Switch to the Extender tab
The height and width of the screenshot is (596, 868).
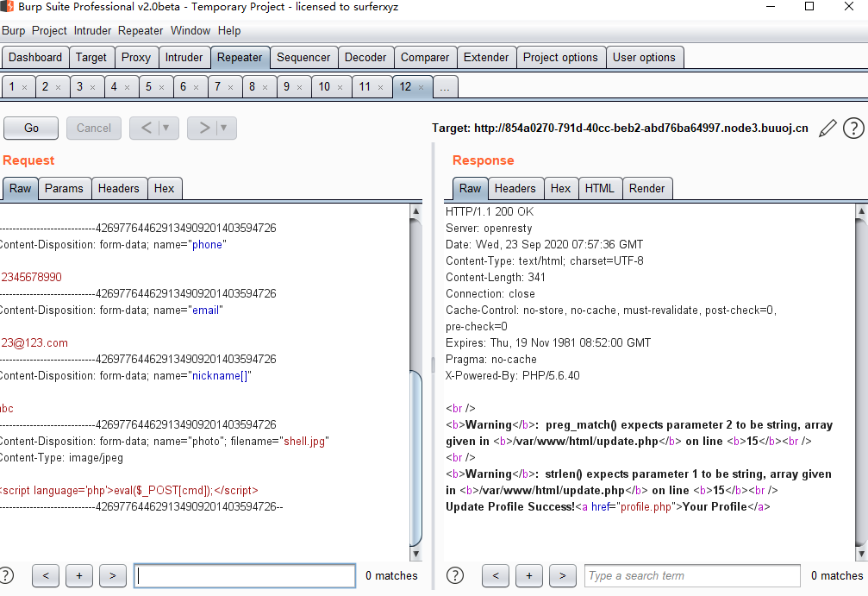[486, 58]
